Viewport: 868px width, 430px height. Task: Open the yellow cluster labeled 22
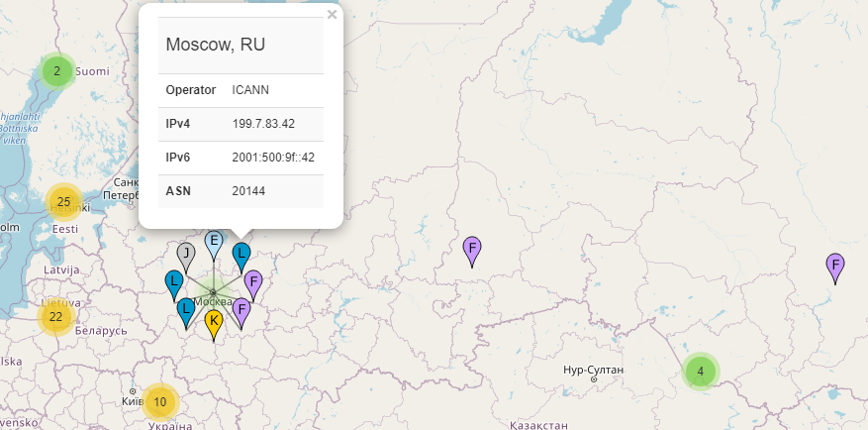click(55, 317)
